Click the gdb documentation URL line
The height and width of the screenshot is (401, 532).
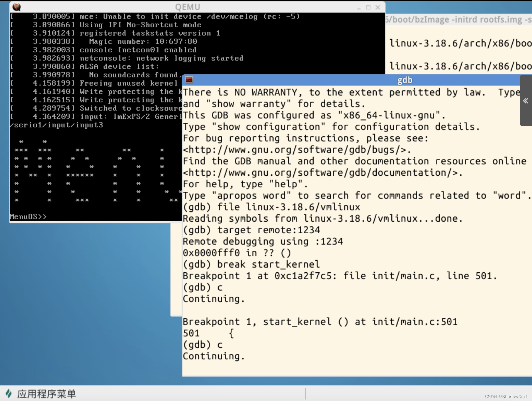pyautogui.click(x=322, y=173)
